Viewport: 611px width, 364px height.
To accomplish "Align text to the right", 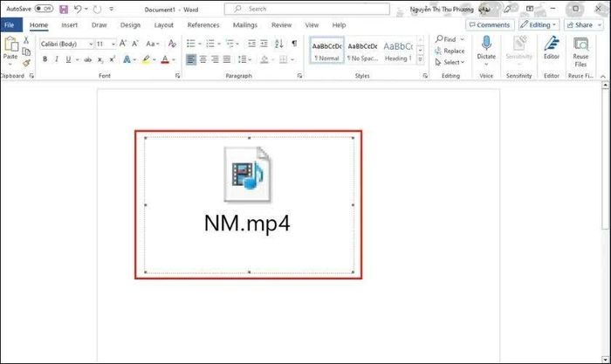I will point(215,59).
